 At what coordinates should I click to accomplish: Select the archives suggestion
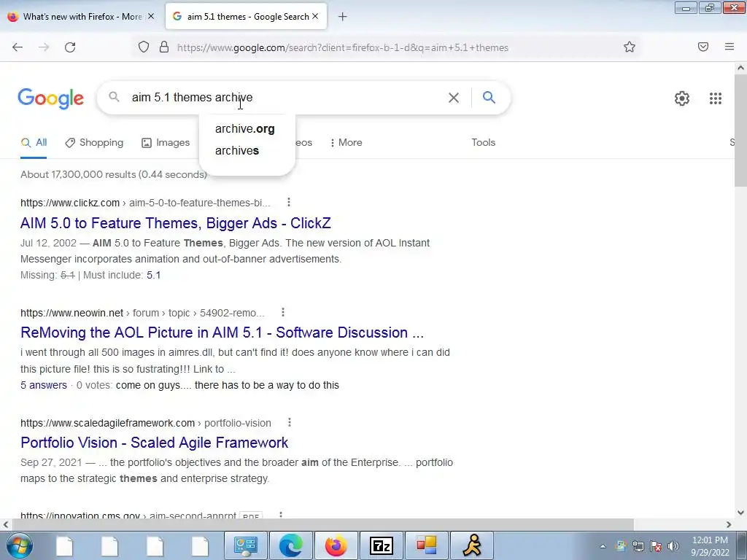[237, 150]
